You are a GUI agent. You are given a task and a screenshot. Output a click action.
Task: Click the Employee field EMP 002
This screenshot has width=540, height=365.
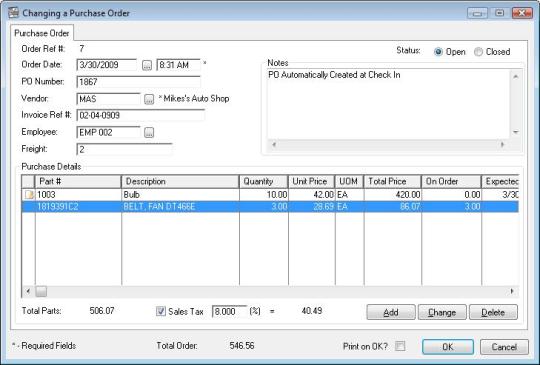tap(108, 132)
